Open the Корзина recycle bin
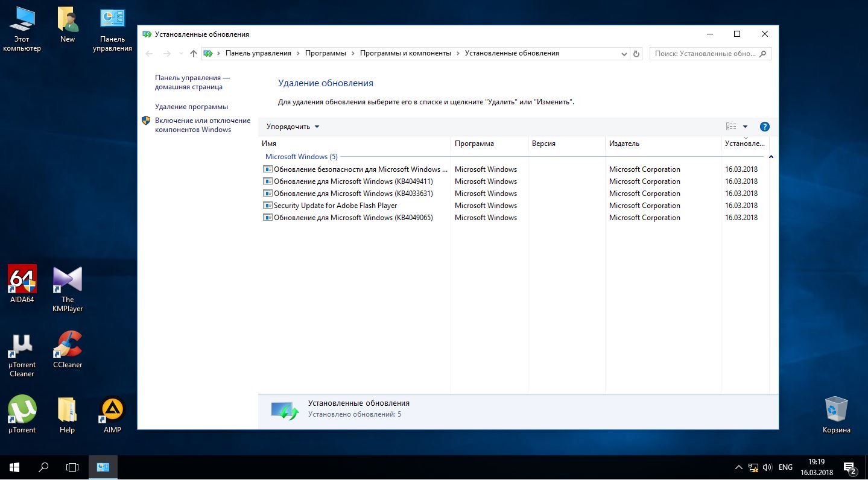 (836, 415)
